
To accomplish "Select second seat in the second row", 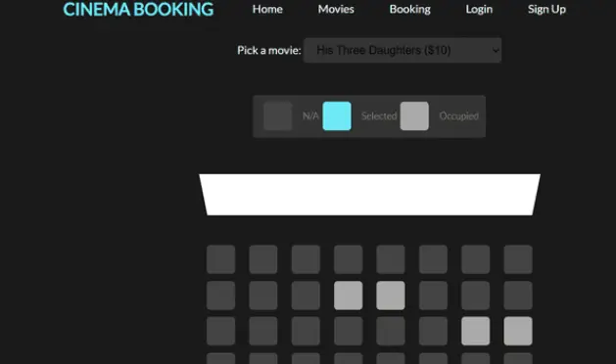I will point(263,296).
